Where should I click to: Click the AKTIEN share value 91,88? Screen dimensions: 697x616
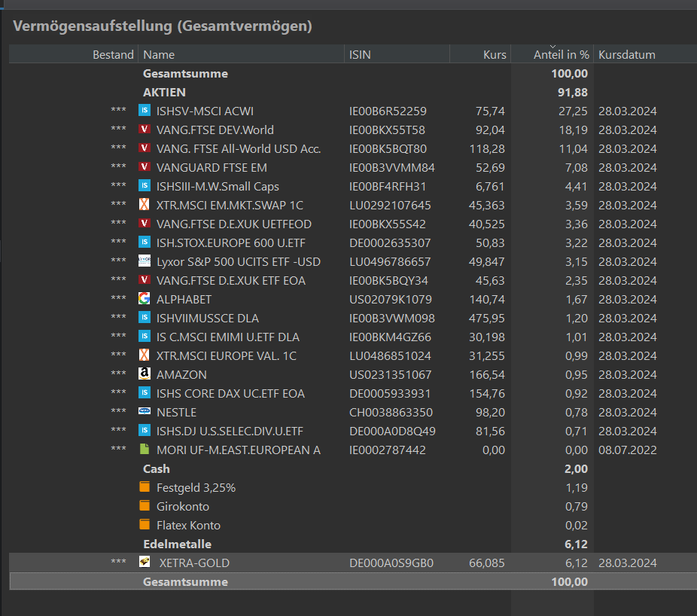point(573,92)
